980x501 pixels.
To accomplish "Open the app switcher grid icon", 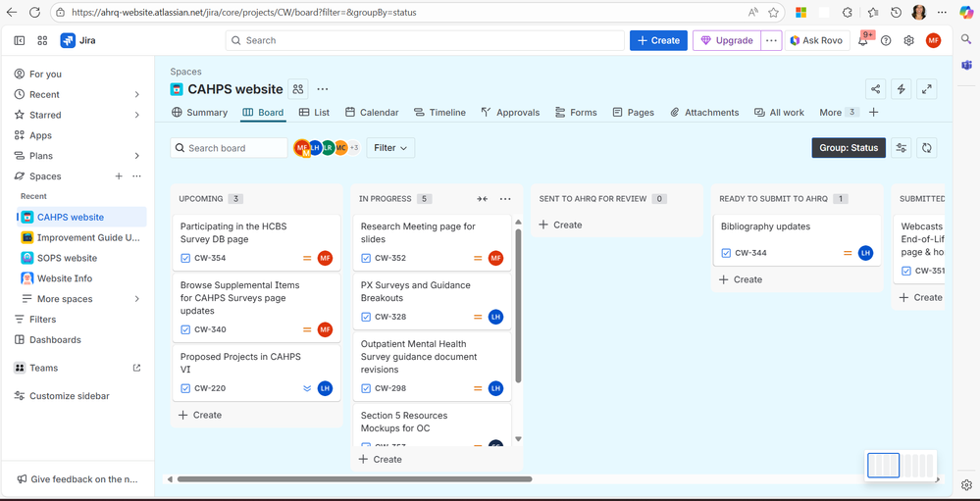I will pyautogui.click(x=42, y=40).
